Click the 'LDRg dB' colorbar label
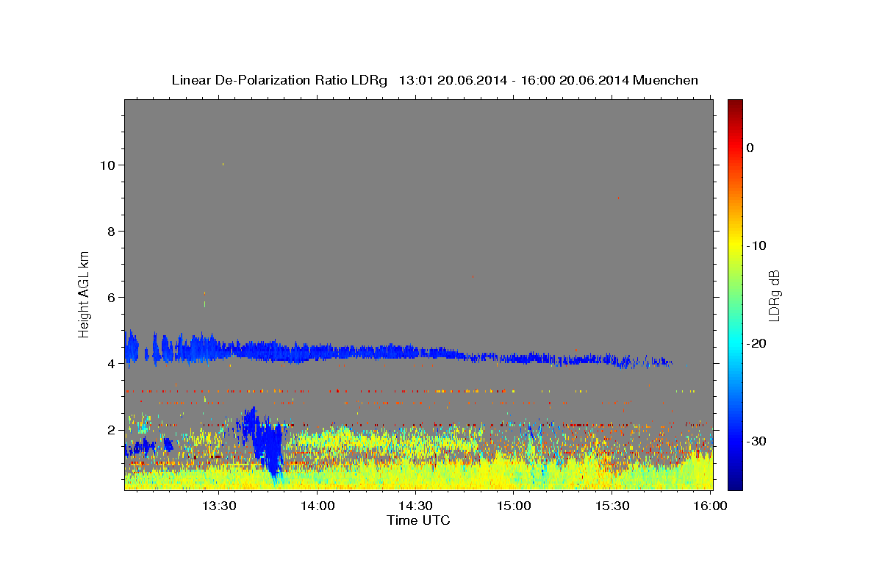The height and width of the screenshot is (588, 882). point(773,295)
